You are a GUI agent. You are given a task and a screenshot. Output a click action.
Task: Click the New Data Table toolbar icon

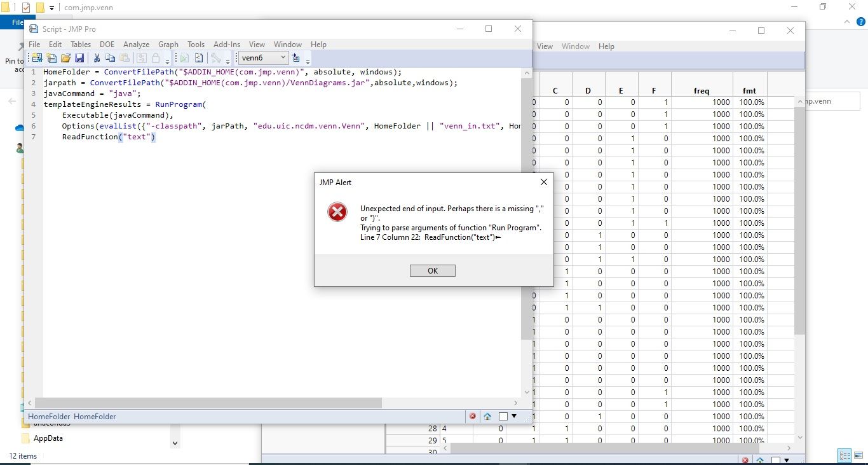[36, 58]
